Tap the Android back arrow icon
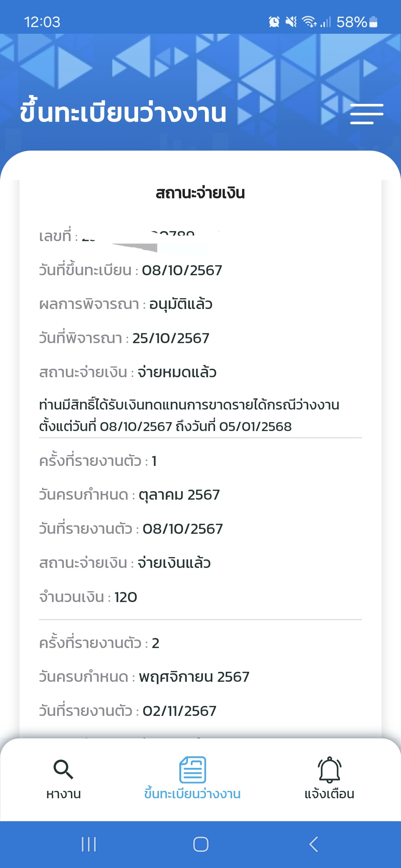The image size is (401, 868). tap(313, 844)
